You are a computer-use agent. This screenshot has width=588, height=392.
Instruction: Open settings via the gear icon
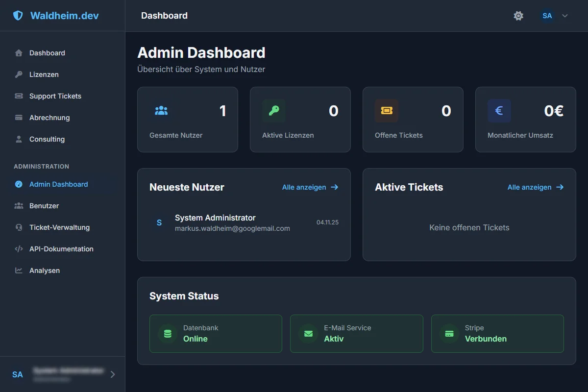518,16
